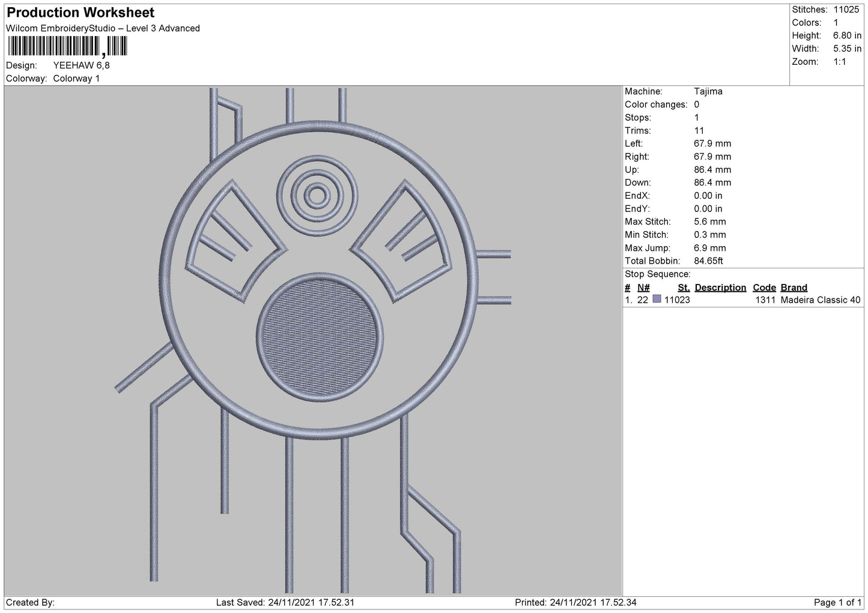The image size is (868, 613).
Task: Click the 'Design:' label
Action: tap(22, 65)
